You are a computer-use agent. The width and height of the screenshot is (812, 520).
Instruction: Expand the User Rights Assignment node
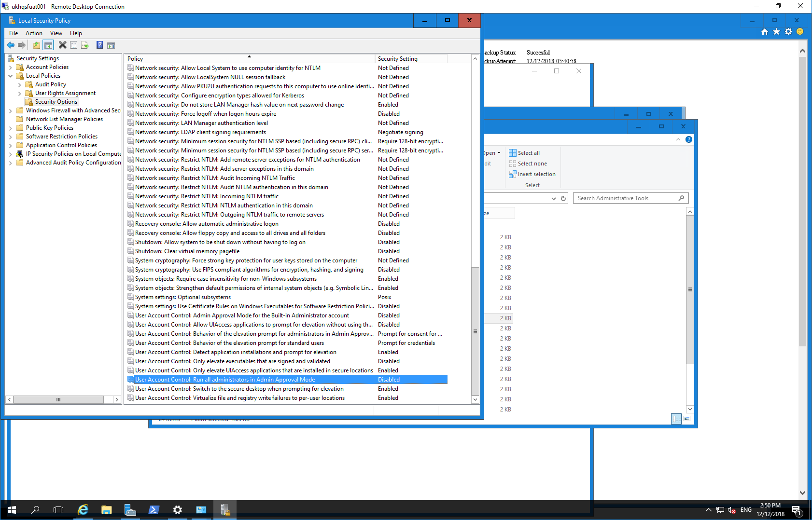(20, 93)
